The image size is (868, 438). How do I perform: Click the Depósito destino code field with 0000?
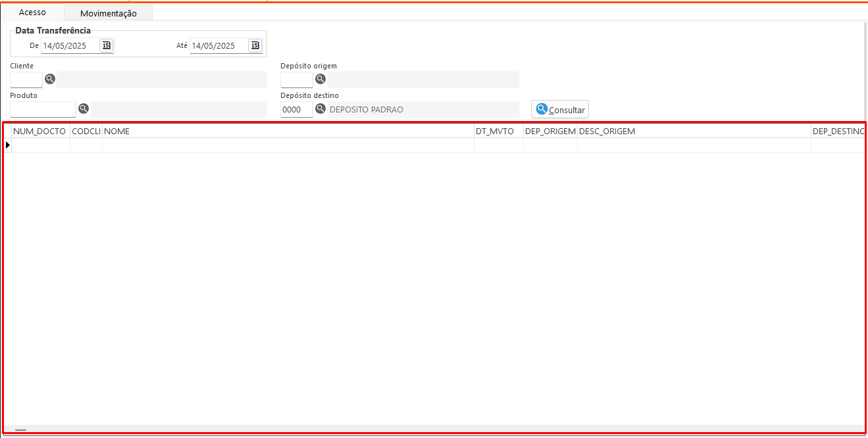pos(296,110)
